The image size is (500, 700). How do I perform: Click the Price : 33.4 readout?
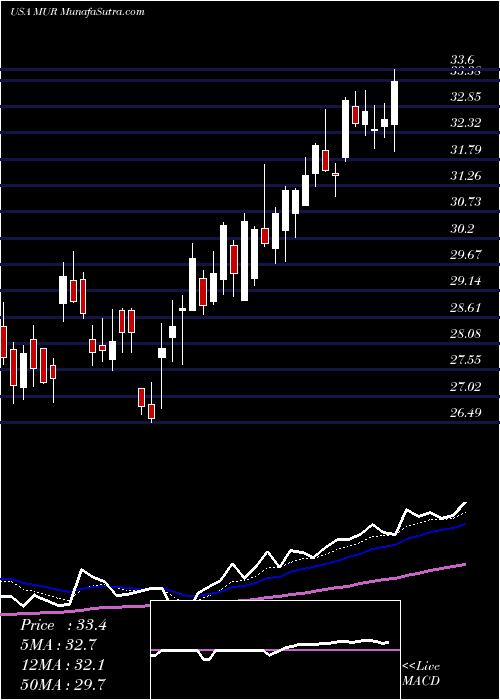pos(63,625)
